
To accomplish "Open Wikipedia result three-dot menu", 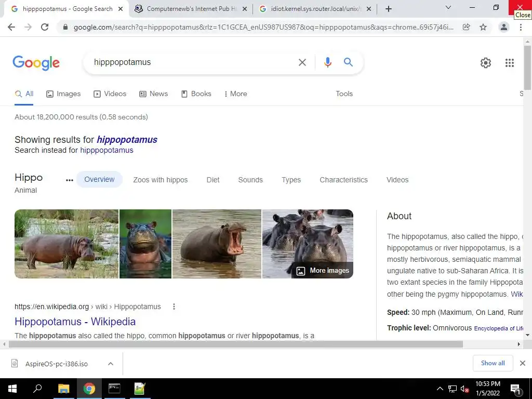I will [174, 307].
